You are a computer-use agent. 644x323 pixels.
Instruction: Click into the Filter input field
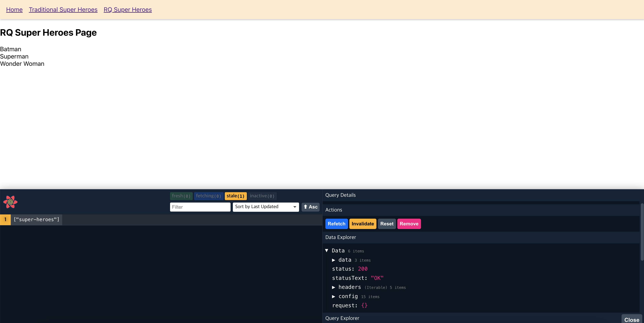point(200,207)
